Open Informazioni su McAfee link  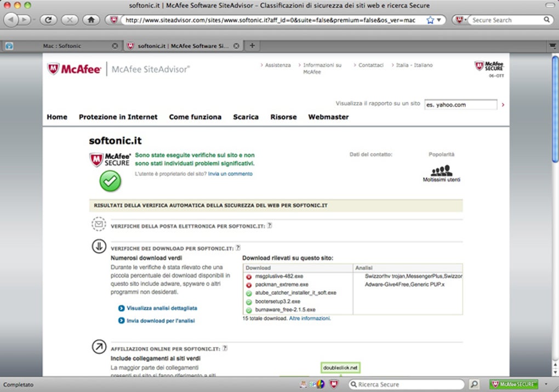coord(322,69)
